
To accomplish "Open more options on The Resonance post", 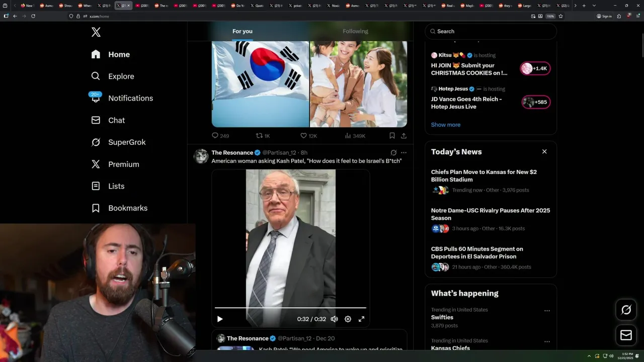I will pyautogui.click(x=404, y=152).
